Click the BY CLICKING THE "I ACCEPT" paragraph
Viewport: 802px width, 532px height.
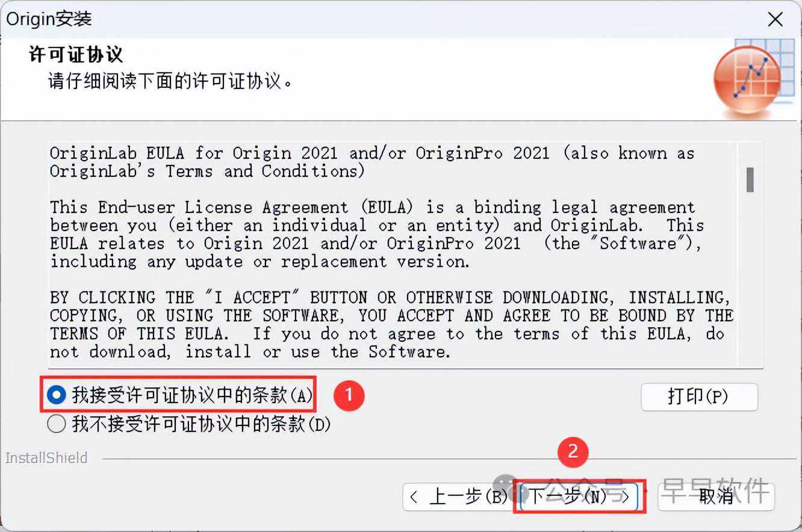pyautogui.click(x=391, y=324)
